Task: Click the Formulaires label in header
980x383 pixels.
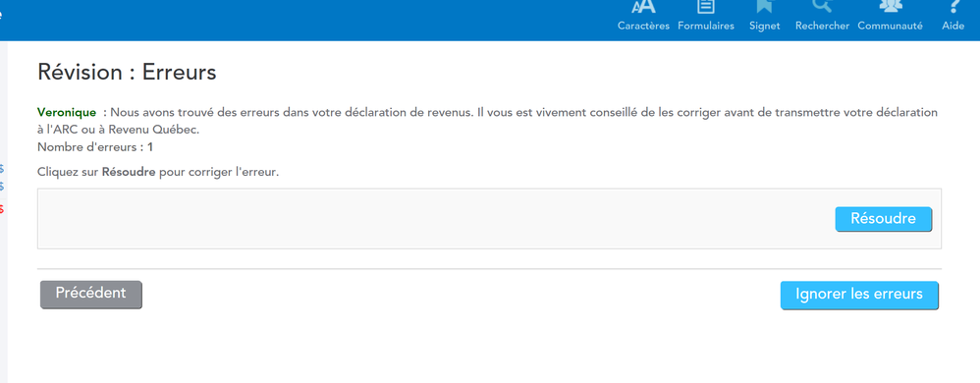Action: [x=706, y=27]
